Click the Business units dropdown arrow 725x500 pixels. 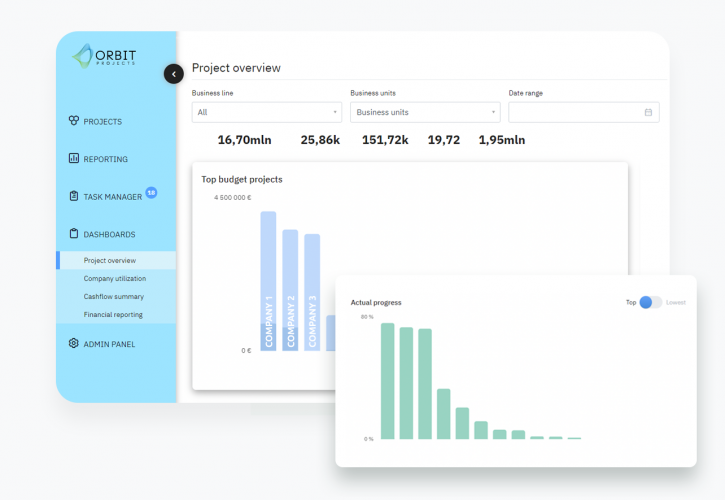click(x=493, y=112)
